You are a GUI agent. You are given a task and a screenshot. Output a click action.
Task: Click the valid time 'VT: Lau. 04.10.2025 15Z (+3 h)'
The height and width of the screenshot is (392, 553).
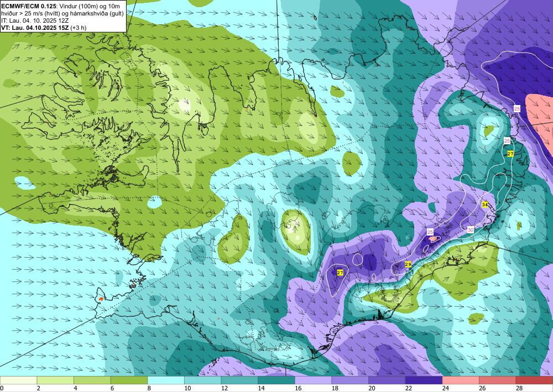44,28
